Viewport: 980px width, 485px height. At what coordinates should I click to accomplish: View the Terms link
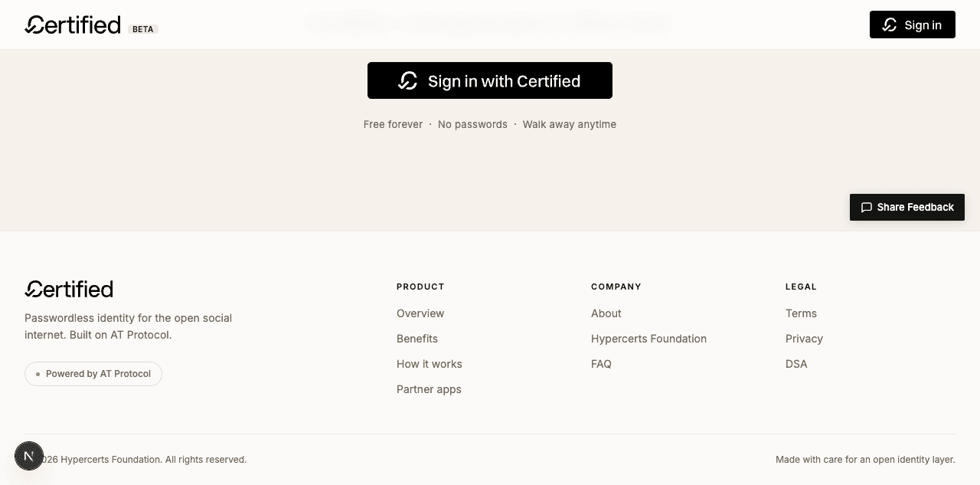click(801, 313)
